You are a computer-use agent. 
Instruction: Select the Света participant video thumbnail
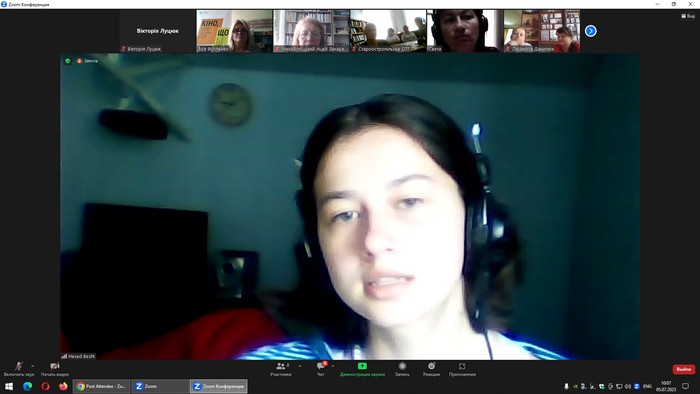point(465,31)
